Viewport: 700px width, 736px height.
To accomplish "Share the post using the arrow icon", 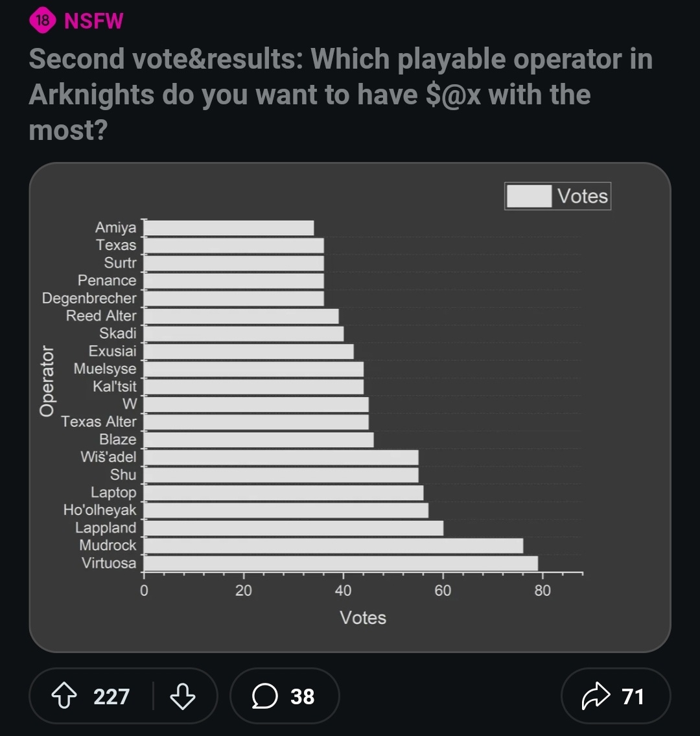I will click(x=596, y=696).
